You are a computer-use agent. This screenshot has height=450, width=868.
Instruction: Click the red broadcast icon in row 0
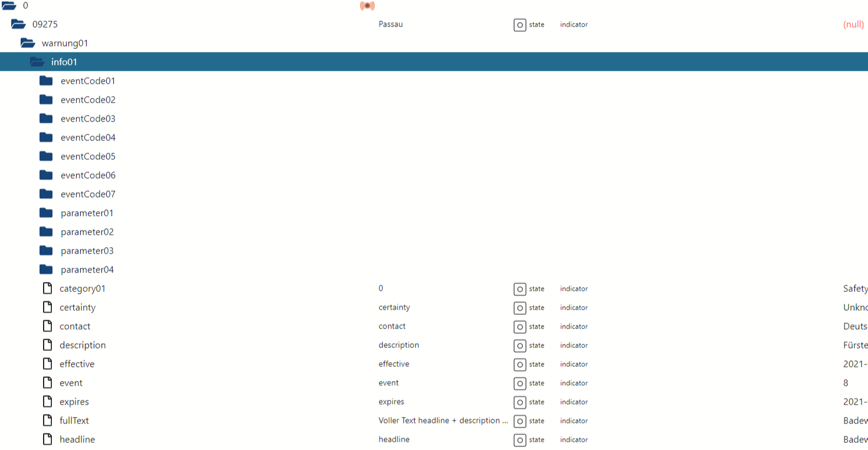[x=367, y=6]
